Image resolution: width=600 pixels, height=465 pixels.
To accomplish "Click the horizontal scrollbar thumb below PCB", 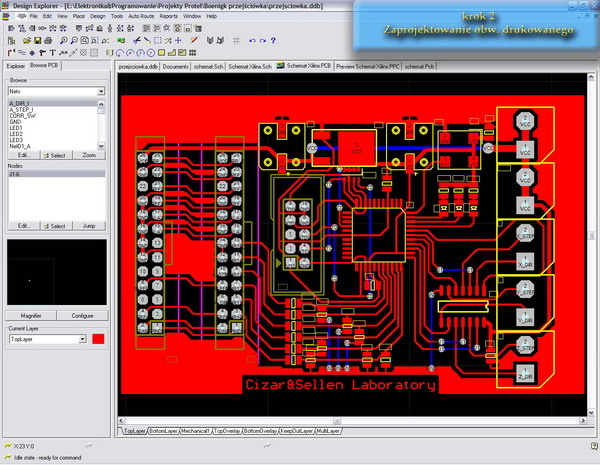I will pos(337,421).
